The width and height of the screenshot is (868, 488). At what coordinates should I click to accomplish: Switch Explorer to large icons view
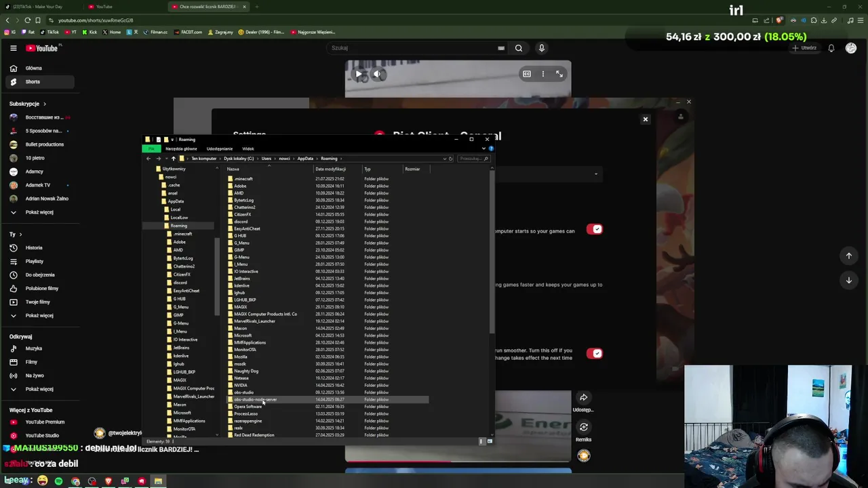point(490,441)
